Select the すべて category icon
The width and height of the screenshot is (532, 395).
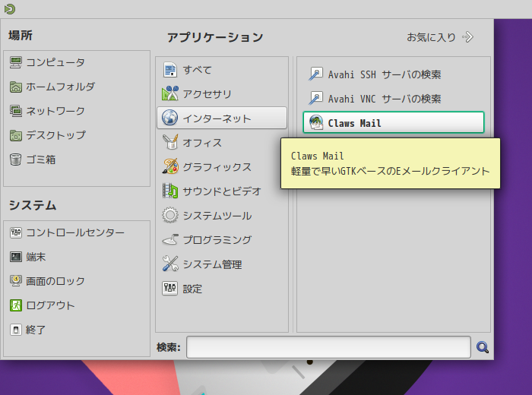pos(170,70)
